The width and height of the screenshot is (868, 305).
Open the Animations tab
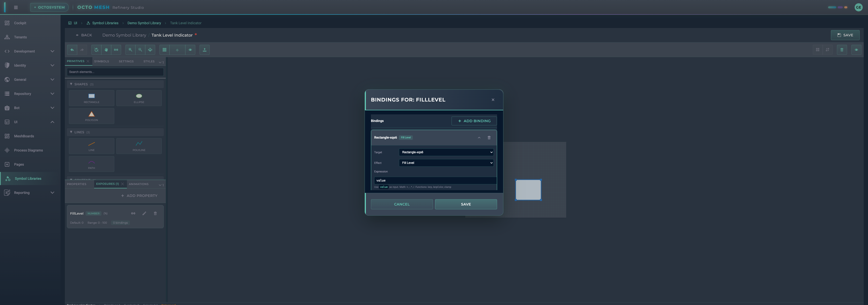click(x=139, y=184)
